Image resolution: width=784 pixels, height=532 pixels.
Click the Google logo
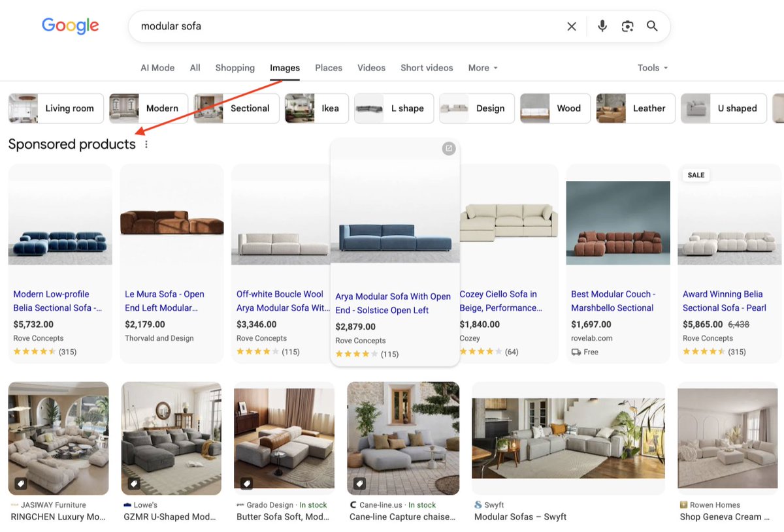pos(71,26)
